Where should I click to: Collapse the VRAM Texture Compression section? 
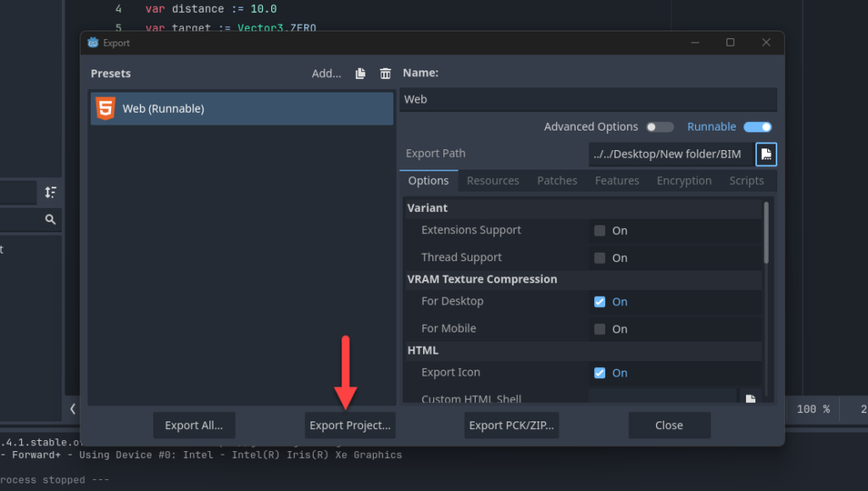click(583, 279)
